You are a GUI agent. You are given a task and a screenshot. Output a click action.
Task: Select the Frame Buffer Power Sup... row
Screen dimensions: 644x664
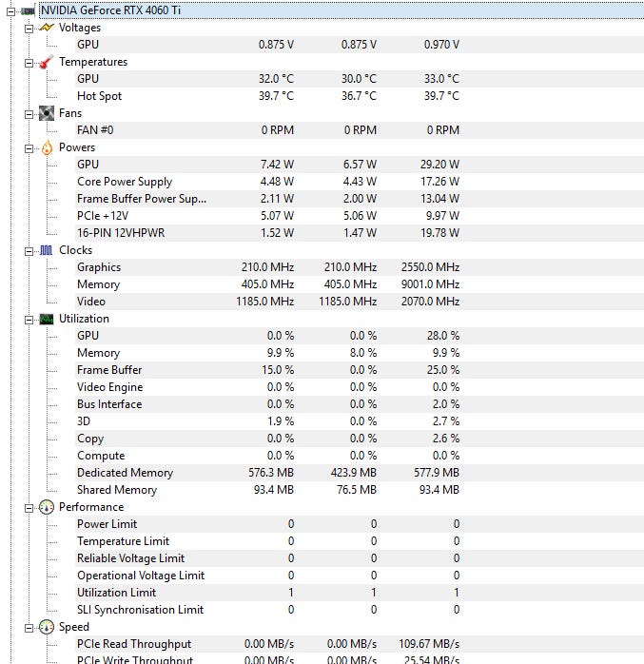click(360, 199)
